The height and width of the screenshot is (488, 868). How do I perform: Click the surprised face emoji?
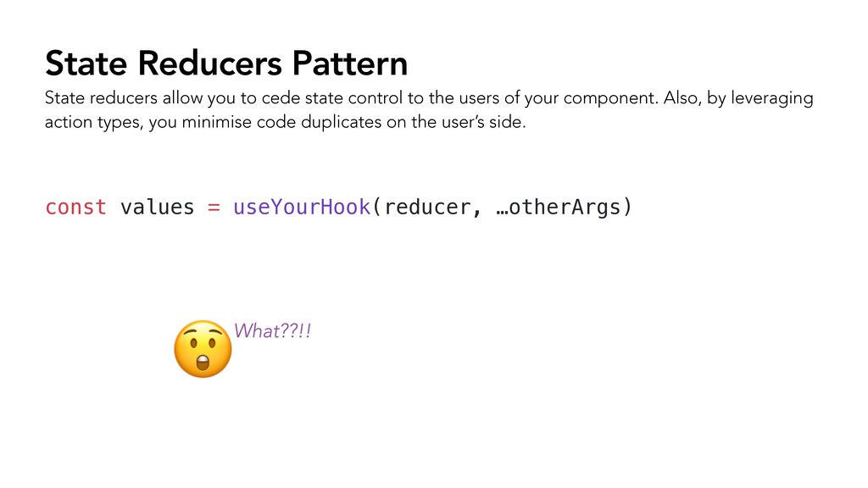pyautogui.click(x=203, y=349)
